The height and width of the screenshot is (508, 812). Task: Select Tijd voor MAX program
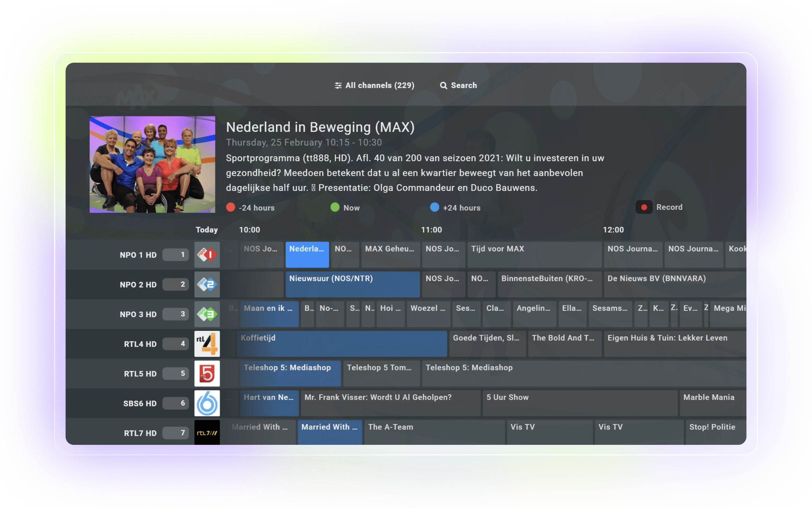pos(535,255)
